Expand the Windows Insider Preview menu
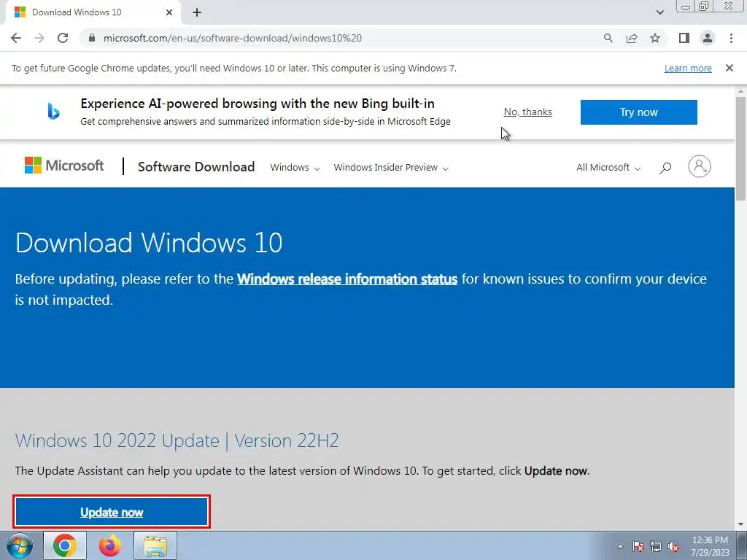Image resolution: width=747 pixels, height=560 pixels. pos(391,168)
